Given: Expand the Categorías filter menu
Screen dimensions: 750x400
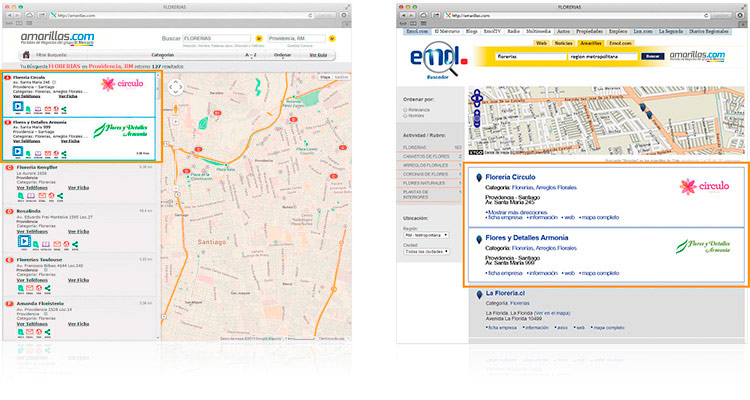Looking at the screenshot, I should pos(162,54).
